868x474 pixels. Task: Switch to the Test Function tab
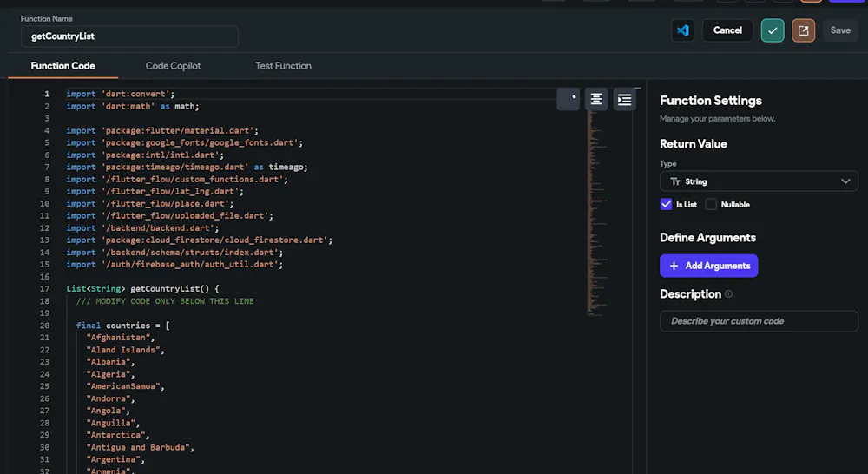click(283, 66)
